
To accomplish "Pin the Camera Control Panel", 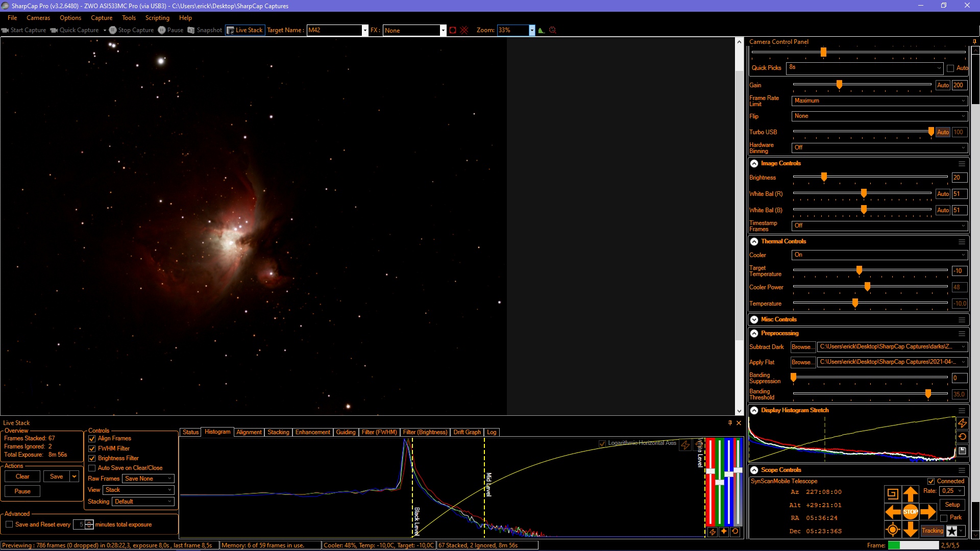I will (x=974, y=42).
